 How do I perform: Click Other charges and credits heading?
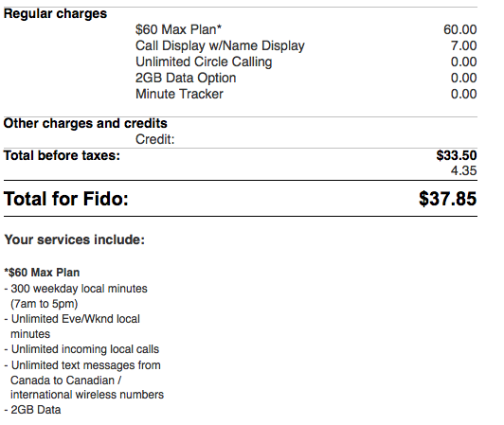(x=85, y=123)
